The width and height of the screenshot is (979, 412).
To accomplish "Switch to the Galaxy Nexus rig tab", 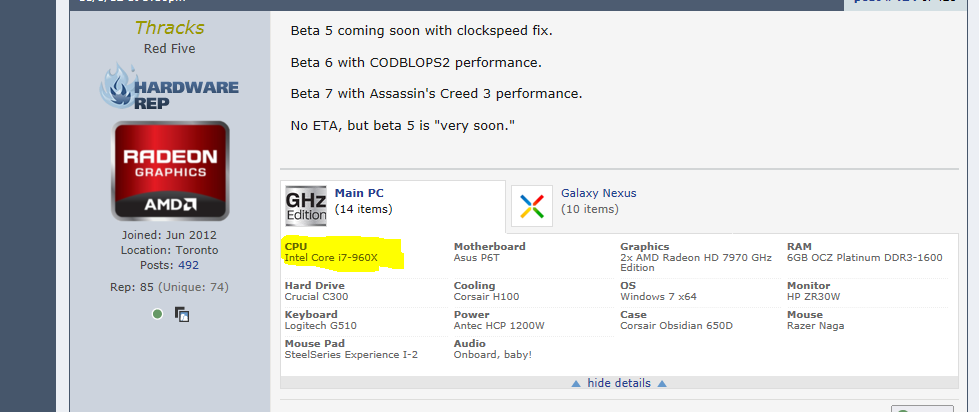I will (x=598, y=194).
